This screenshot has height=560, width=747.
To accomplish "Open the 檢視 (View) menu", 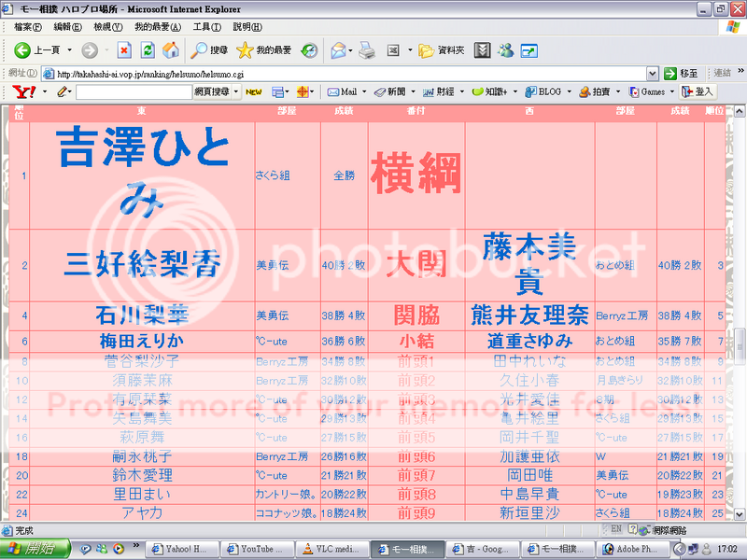I will click(x=107, y=26).
